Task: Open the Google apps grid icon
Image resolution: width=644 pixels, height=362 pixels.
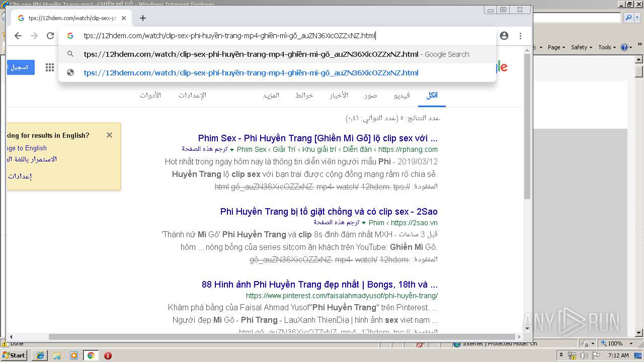Action: pyautogui.click(x=50, y=67)
